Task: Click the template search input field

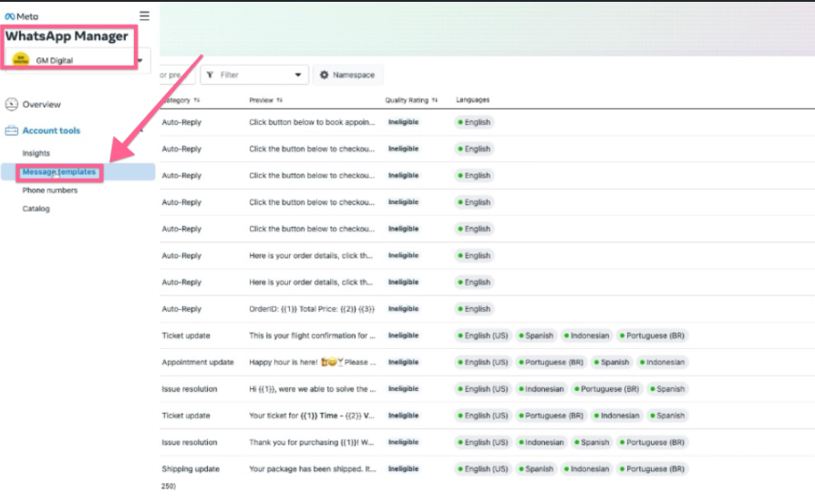Action: (x=175, y=75)
